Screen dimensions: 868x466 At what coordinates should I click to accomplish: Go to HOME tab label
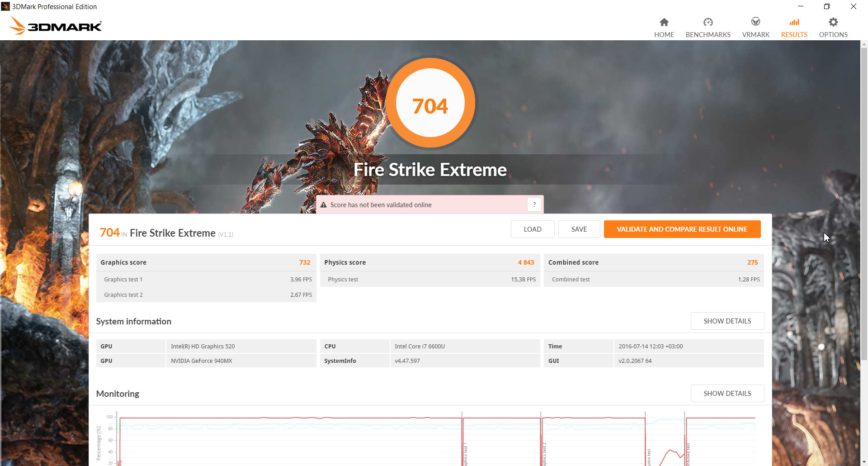(664, 35)
